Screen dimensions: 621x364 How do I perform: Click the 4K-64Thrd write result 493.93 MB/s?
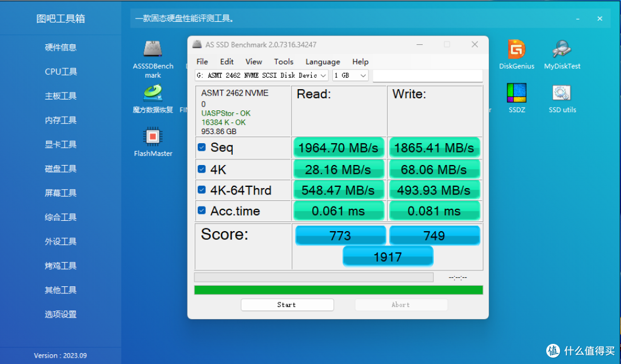tap(434, 190)
